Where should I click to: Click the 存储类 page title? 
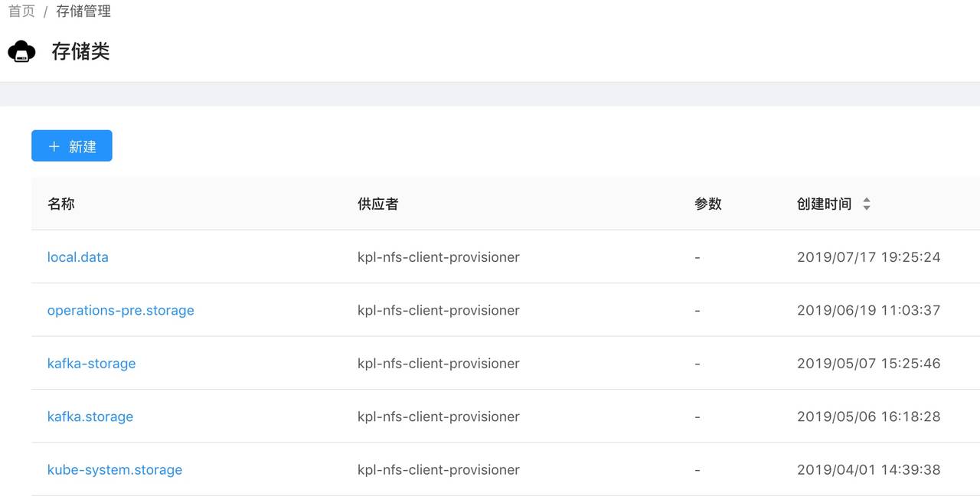click(x=80, y=52)
